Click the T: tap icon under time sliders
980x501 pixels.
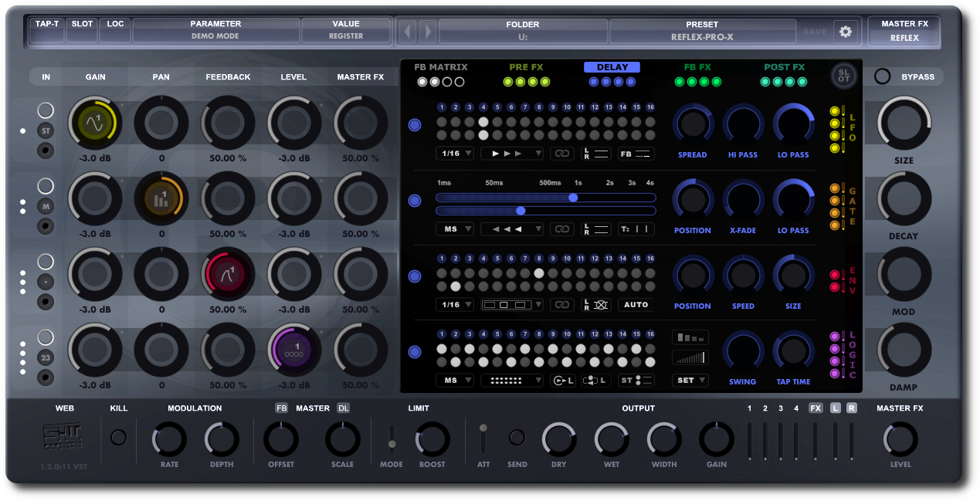[x=636, y=229]
